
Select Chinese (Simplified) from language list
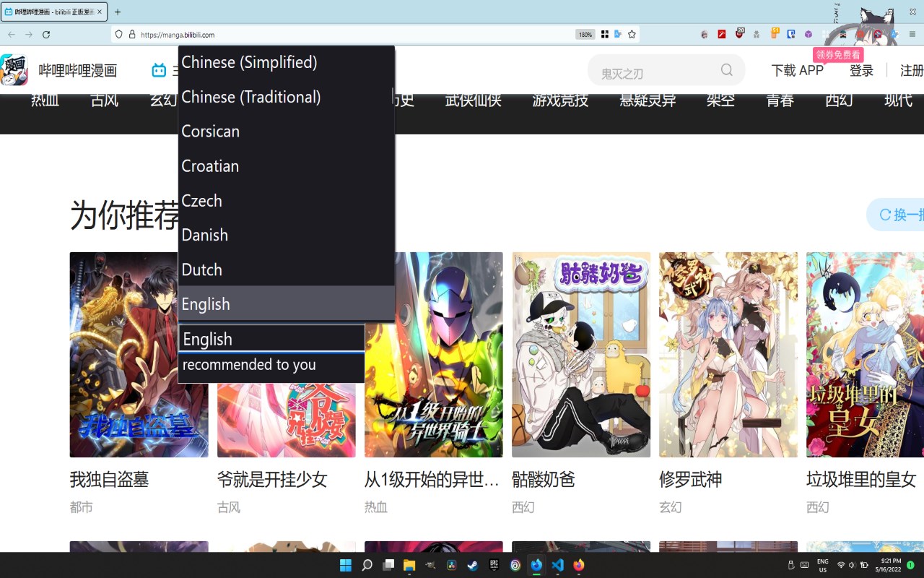click(x=286, y=63)
